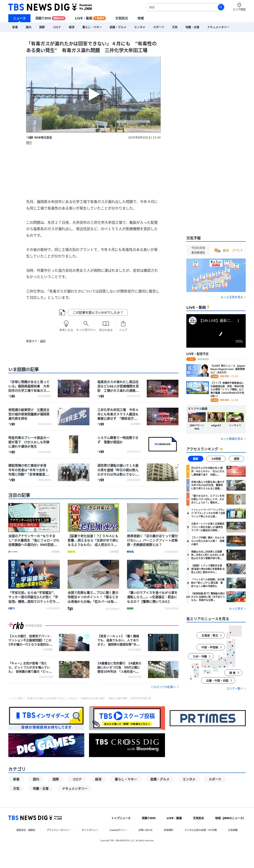Screen dimensions: 254x868
Task: Select the 天気防災 main tab
Action: point(121,18)
